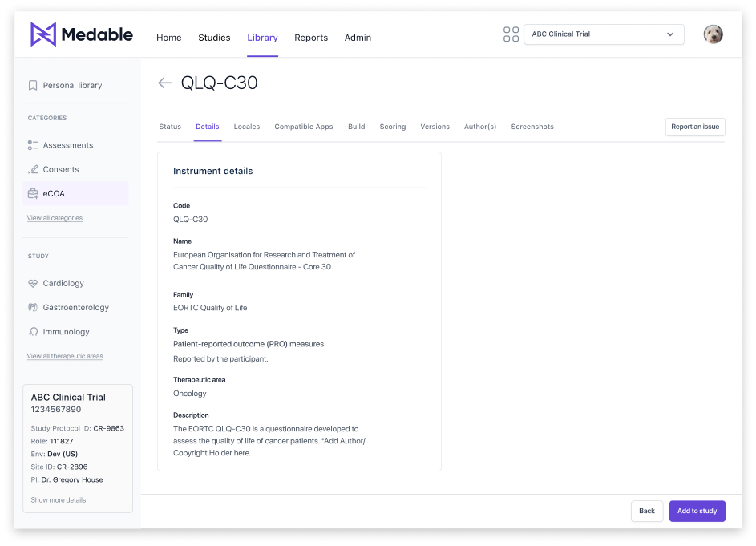Select the Consents pen icon
Screen dimensions: 756x546
33,169
